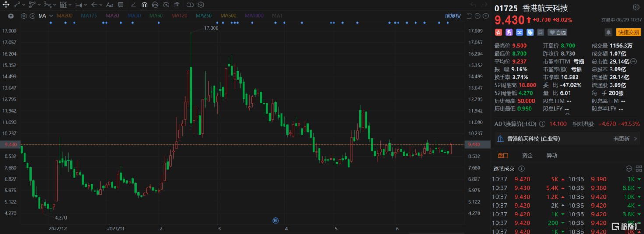The height and width of the screenshot is (234, 644).
Task: Zoom in chart with plus icon
Action: point(486,16)
